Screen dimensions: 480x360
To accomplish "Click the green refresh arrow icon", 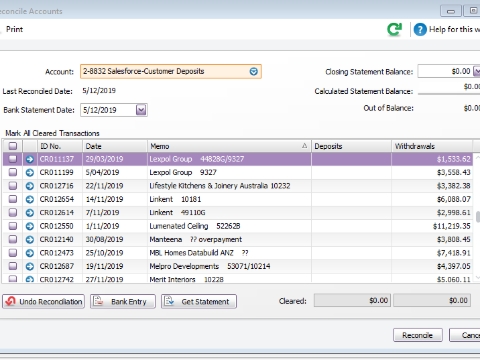I will tap(395, 29).
